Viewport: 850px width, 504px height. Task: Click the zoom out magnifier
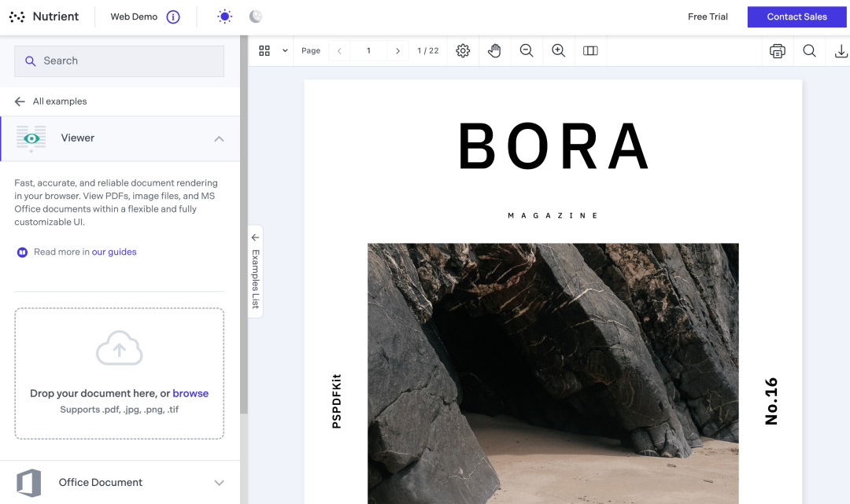point(527,51)
